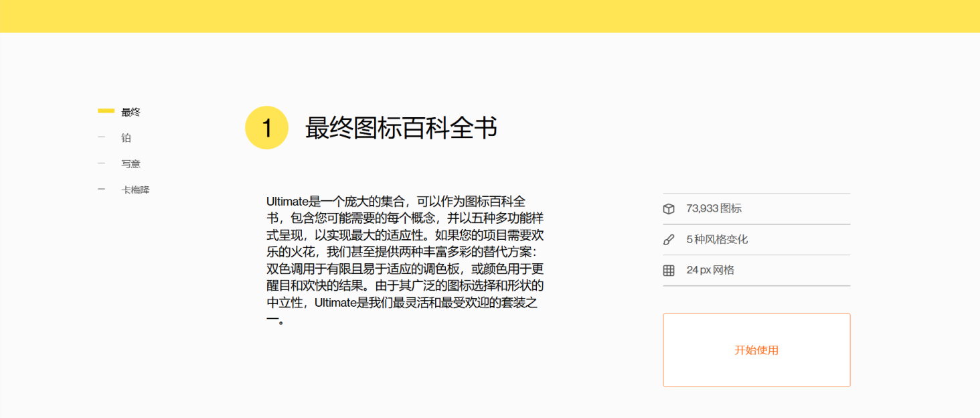Screen dimensions: 980x418
Task: Open the 卡梅降 section
Action: 135,190
